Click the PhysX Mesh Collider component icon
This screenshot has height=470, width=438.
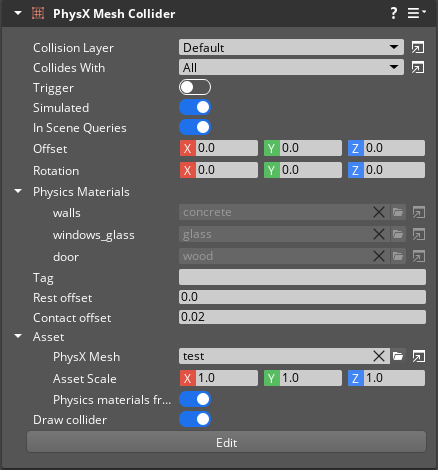(x=38, y=13)
